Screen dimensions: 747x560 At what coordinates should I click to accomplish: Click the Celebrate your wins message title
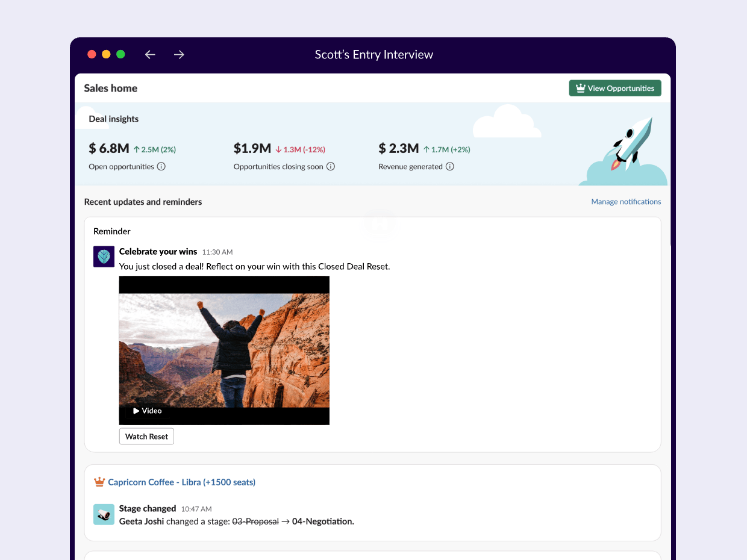tap(158, 252)
